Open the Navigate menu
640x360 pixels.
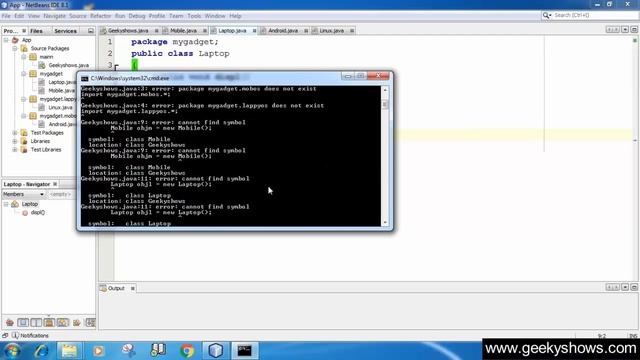tap(54, 16)
